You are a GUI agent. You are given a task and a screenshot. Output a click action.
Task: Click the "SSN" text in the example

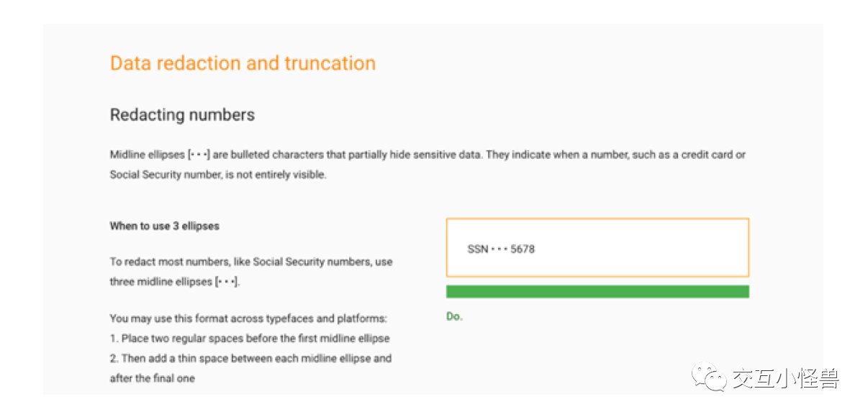pos(477,249)
